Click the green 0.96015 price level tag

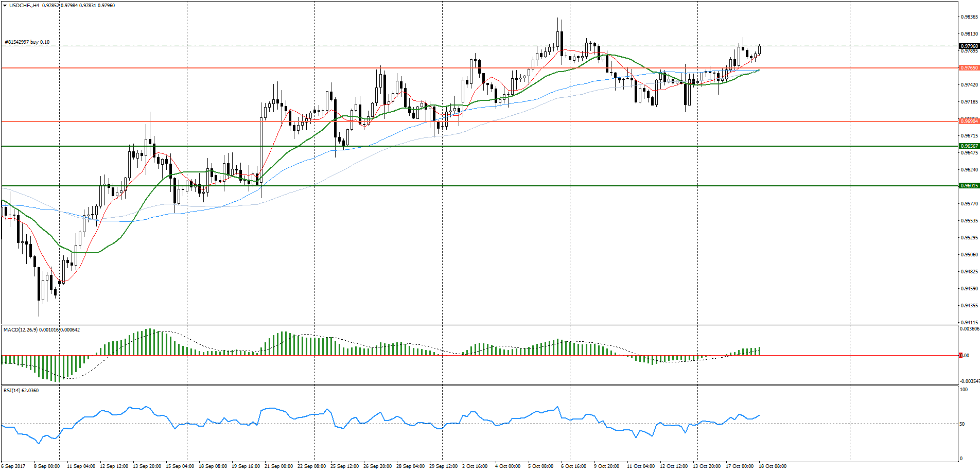[x=969, y=186]
